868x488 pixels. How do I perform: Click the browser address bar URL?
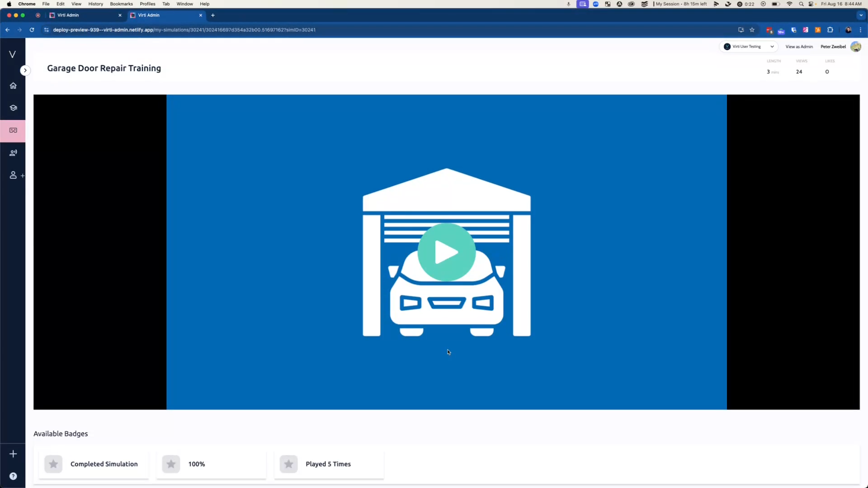(184, 30)
